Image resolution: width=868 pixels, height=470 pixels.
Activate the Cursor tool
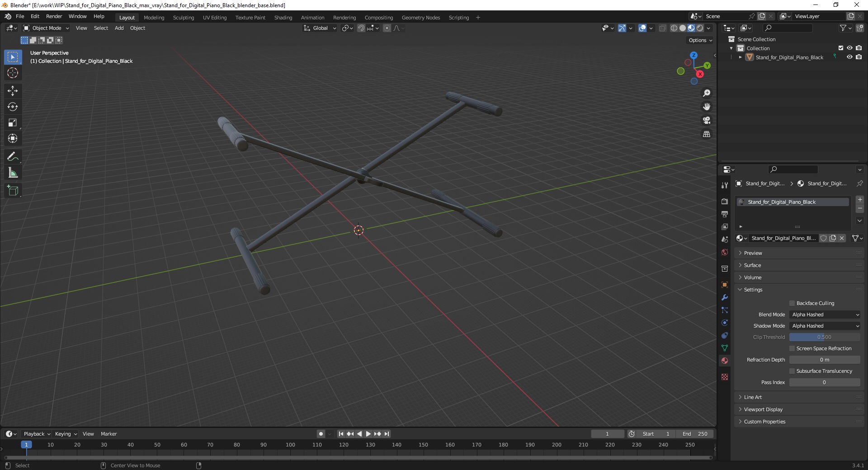tap(13, 73)
